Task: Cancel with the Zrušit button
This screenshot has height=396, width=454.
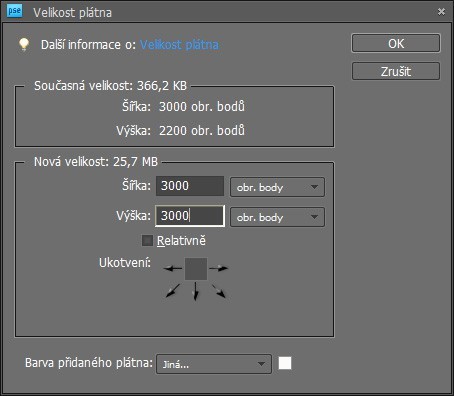Action: pyautogui.click(x=396, y=71)
